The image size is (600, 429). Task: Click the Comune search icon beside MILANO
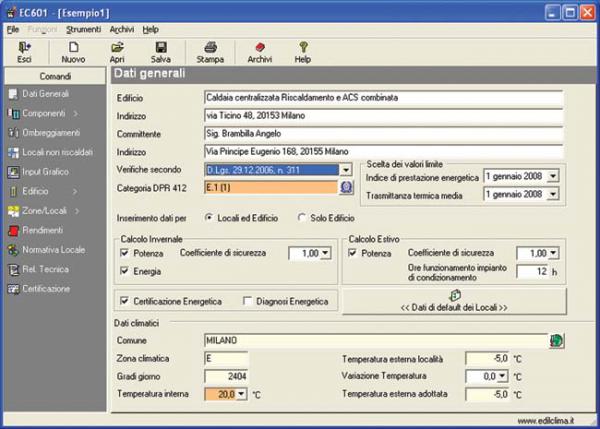click(555, 340)
